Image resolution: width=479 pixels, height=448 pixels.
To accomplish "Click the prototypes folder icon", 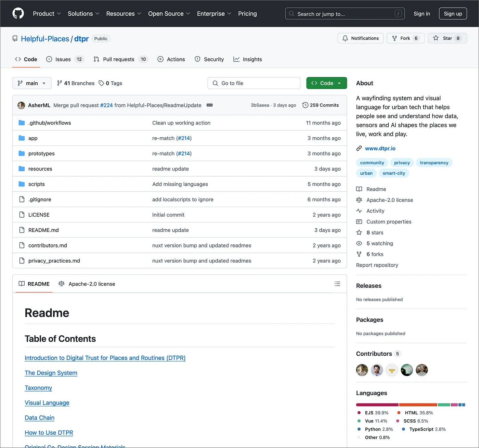I will (x=22, y=153).
